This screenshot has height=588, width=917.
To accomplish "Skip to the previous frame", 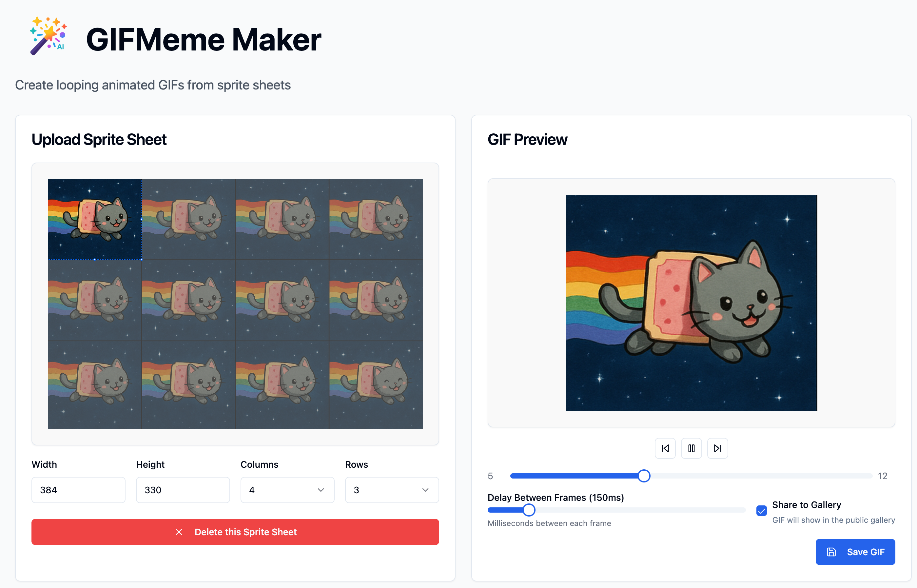I will coord(665,448).
